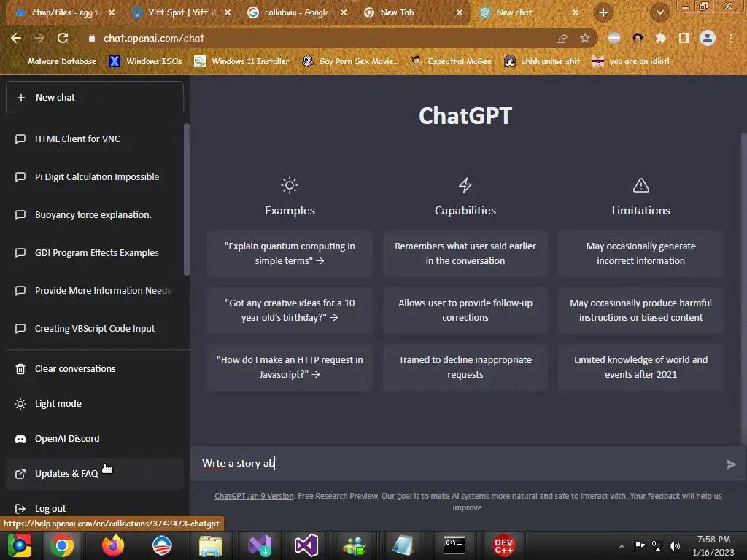The height and width of the screenshot is (560, 747).
Task: Click the browser back arrow
Action: 16,38
